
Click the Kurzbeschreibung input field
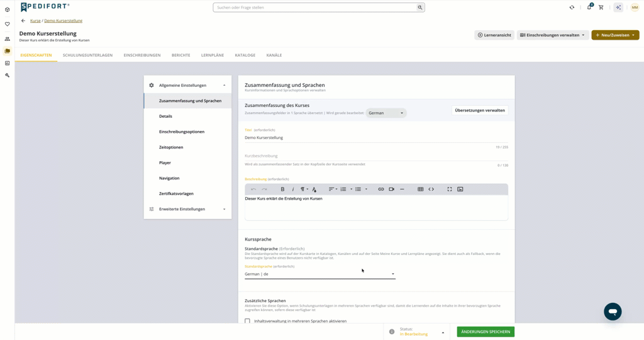point(376,156)
